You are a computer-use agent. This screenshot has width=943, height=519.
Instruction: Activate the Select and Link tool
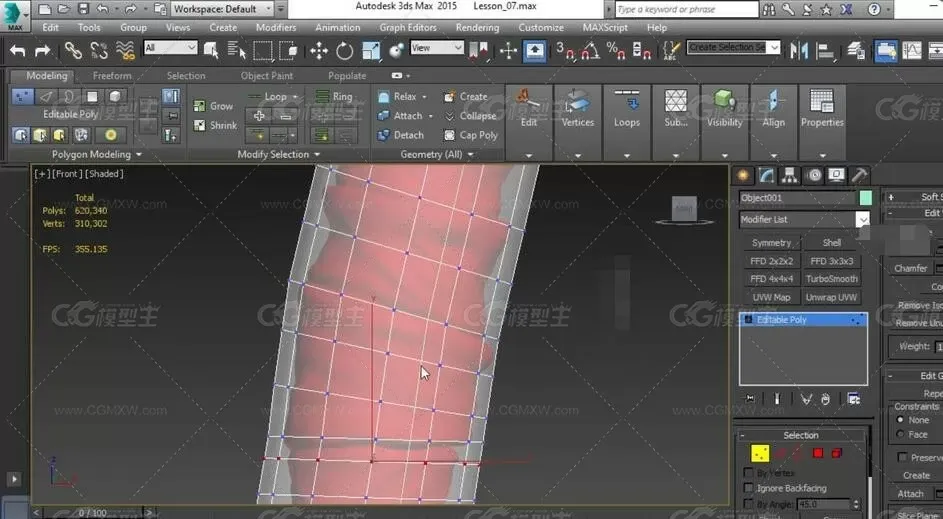(x=73, y=51)
